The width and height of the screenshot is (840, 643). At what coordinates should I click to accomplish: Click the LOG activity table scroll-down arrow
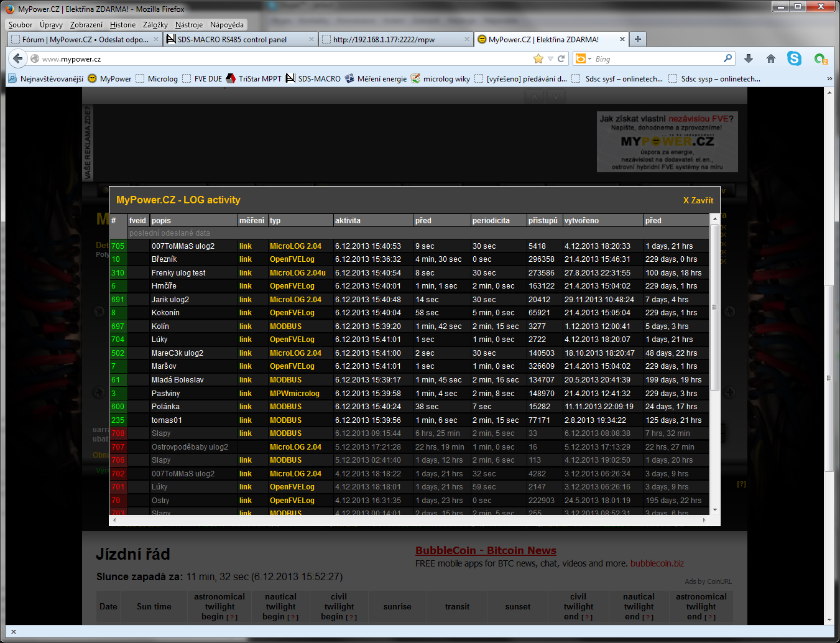[714, 510]
